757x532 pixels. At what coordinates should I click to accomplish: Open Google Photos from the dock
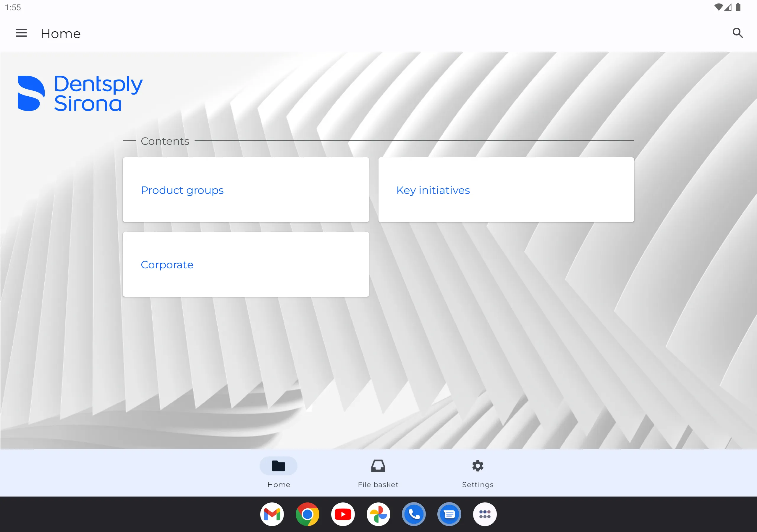(x=378, y=514)
